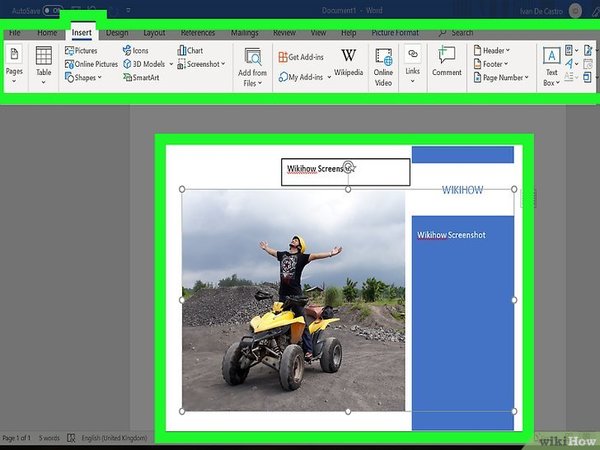Open Wikipedia add-in
The image size is (600, 450).
coord(348,62)
